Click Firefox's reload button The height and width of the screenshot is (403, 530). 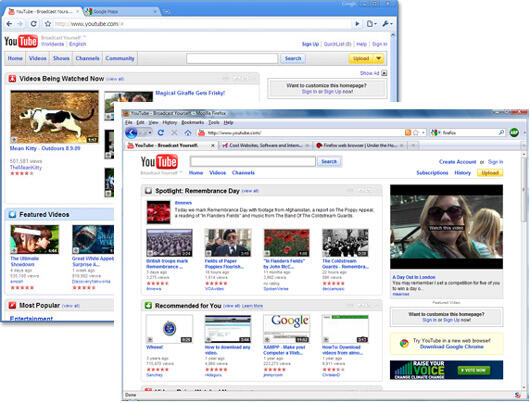pyautogui.click(x=161, y=133)
